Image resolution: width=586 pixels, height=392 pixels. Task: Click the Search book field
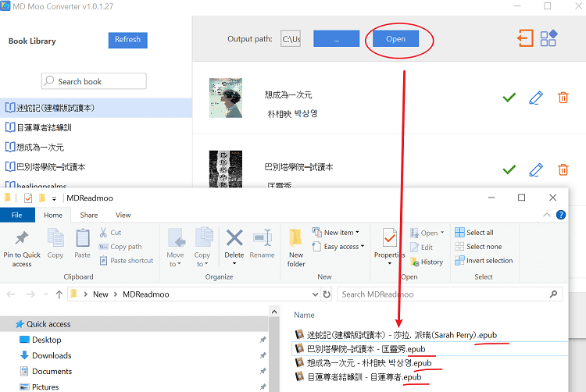pos(94,81)
